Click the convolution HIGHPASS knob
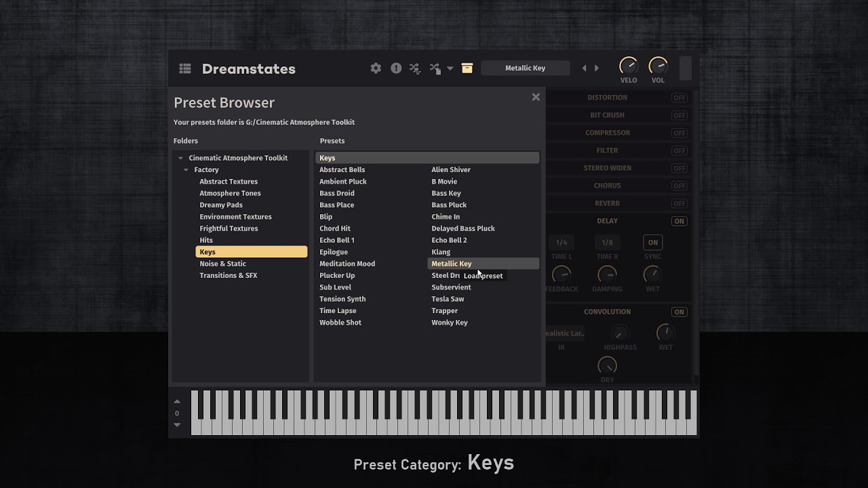The height and width of the screenshot is (488, 868). pyautogui.click(x=620, y=333)
